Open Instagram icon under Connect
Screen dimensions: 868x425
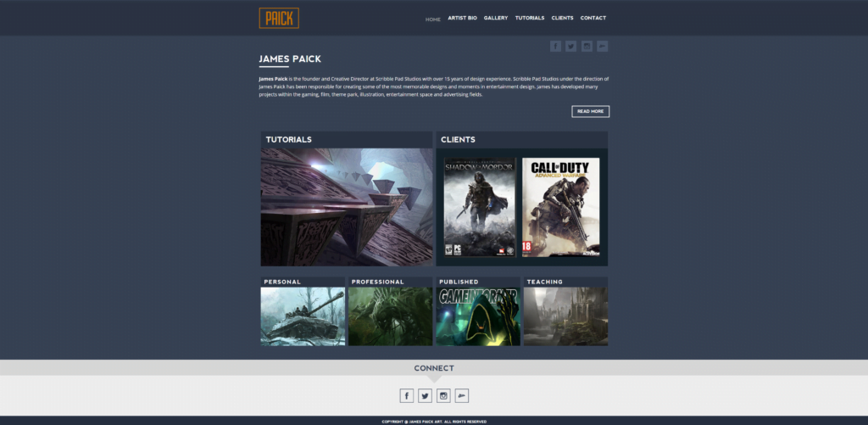click(x=443, y=395)
